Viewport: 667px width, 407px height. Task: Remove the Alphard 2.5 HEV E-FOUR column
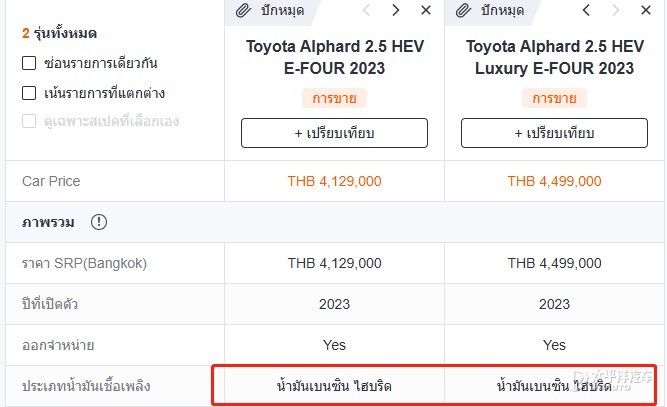[x=426, y=10]
